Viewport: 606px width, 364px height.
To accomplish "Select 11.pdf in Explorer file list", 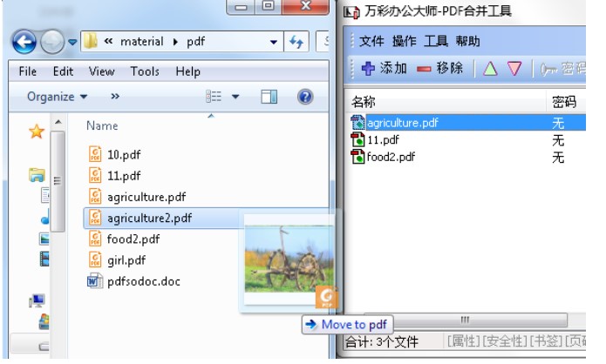I will (124, 176).
